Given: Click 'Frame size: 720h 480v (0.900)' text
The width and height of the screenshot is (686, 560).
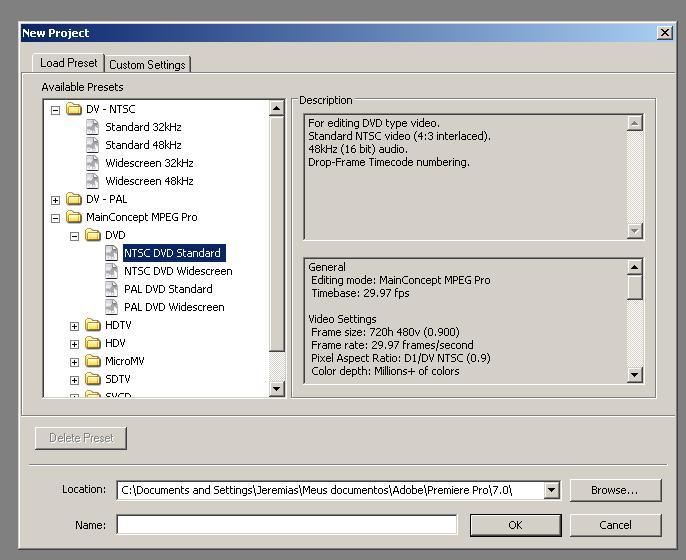Looking at the screenshot, I should click(x=385, y=332).
